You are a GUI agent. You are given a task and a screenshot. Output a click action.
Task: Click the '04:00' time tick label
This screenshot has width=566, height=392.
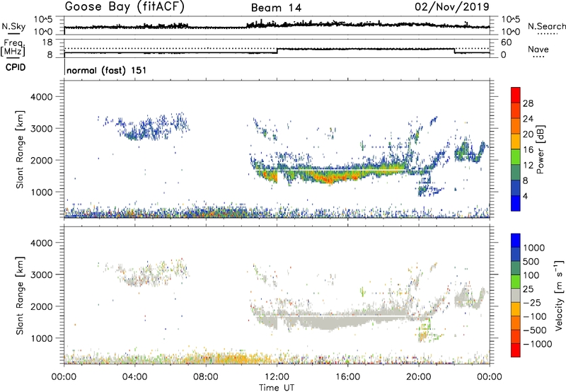click(134, 377)
